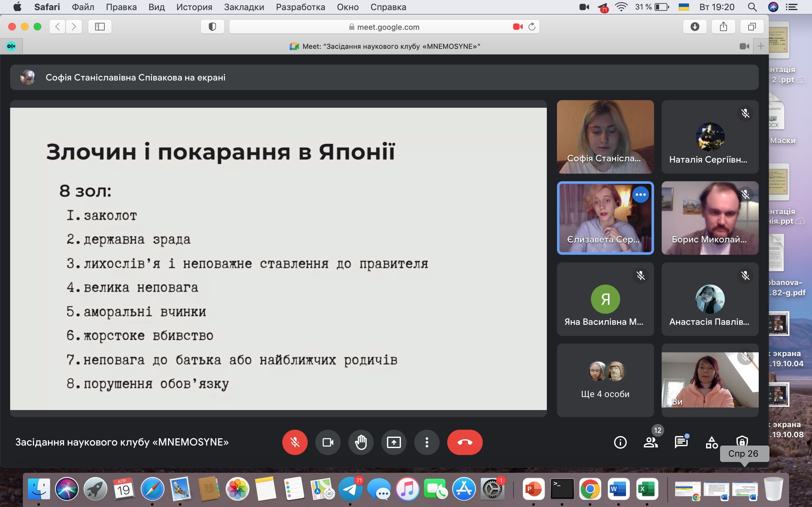The height and width of the screenshot is (507, 812).
Task: Expand the 'Ще 4 особи' tile
Action: pyautogui.click(x=605, y=380)
